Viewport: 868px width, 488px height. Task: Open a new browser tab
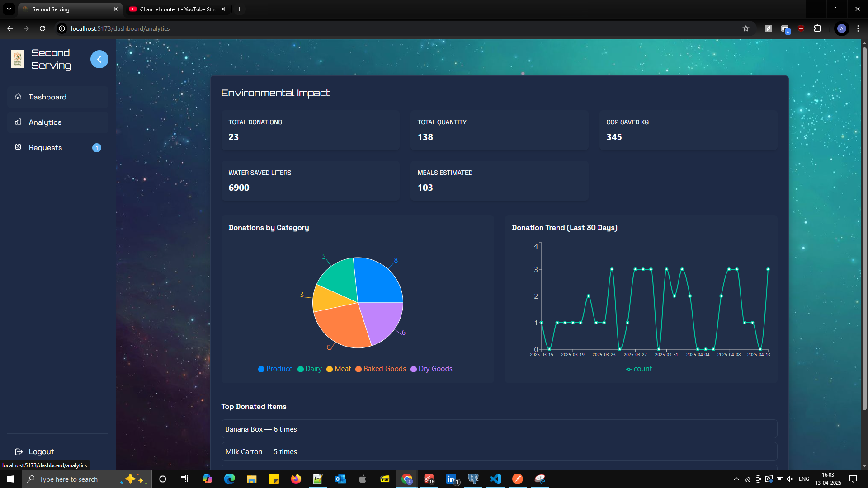240,9
